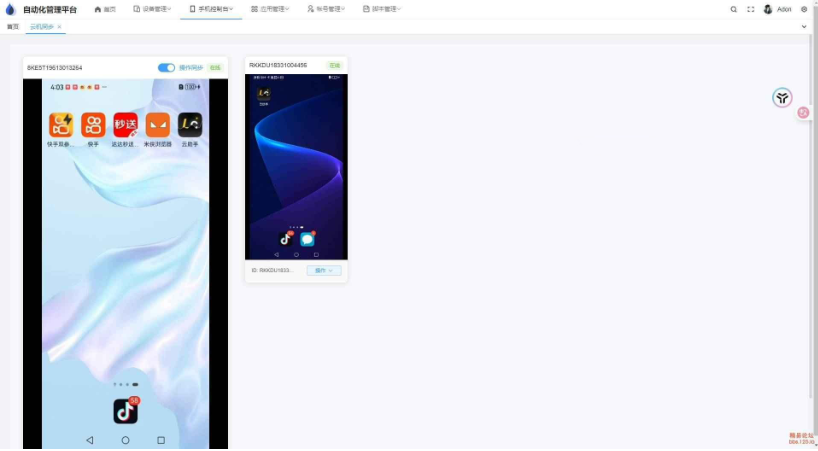The height and width of the screenshot is (451, 818).
Task: Open the Adon user account name
Action: pos(784,9)
